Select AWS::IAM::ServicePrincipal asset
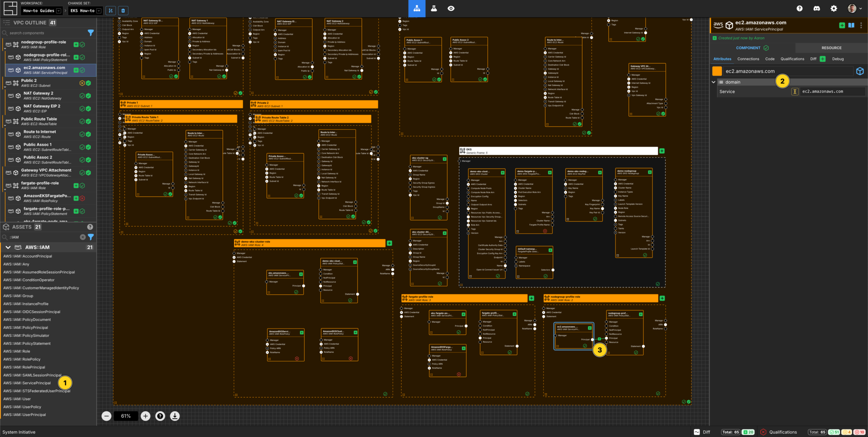 click(27, 383)
